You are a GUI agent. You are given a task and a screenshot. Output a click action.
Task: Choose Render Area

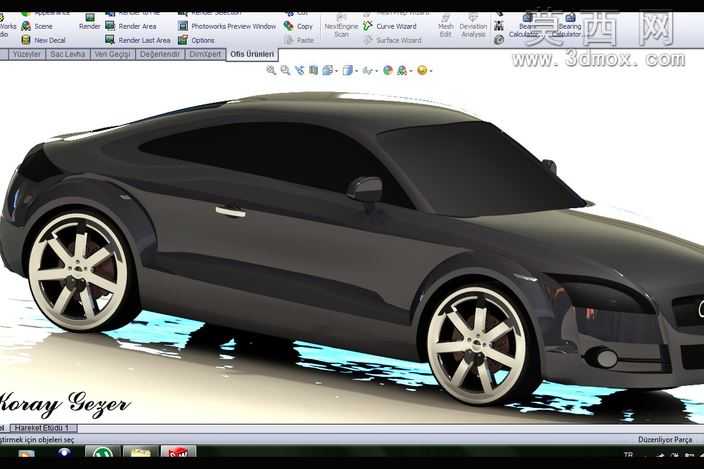click(131, 26)
